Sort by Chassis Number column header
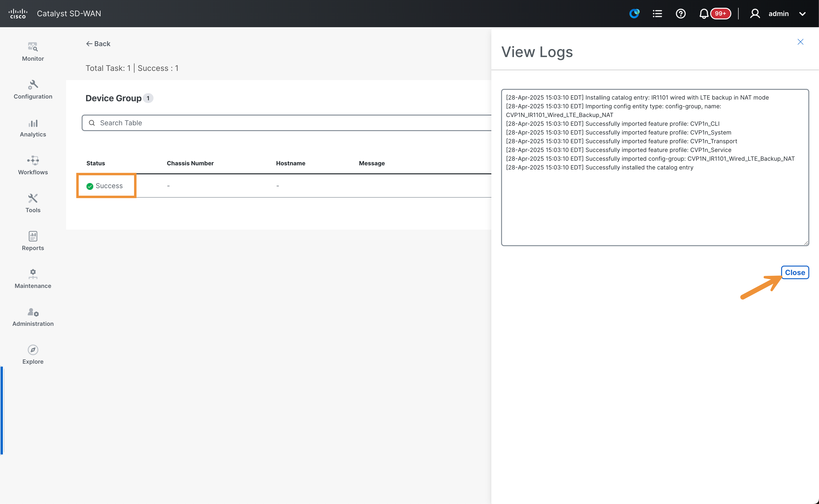Screen dimensions: 819x504 (190, 163)
